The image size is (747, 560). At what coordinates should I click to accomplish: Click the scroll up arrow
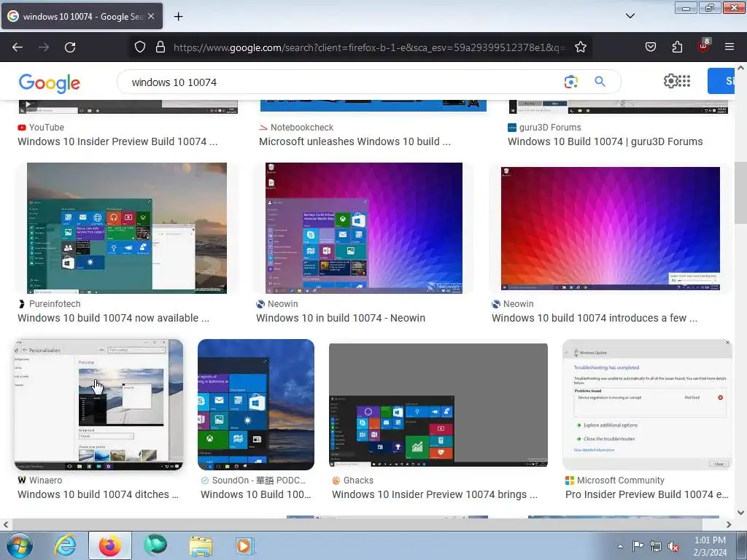click(741, 68)
